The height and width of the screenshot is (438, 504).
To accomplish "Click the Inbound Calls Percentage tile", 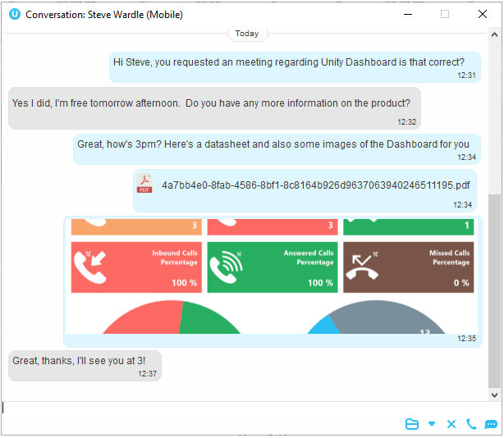I will [135, 267].
